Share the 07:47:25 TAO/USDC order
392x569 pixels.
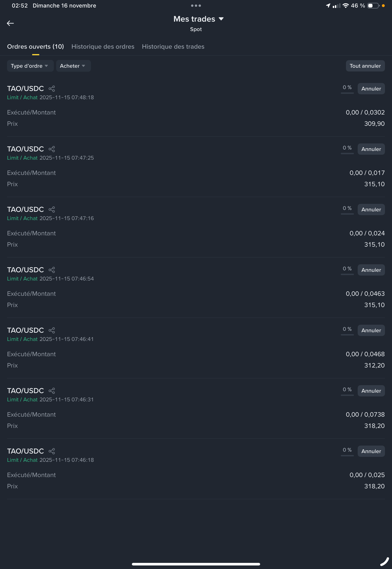51,149
